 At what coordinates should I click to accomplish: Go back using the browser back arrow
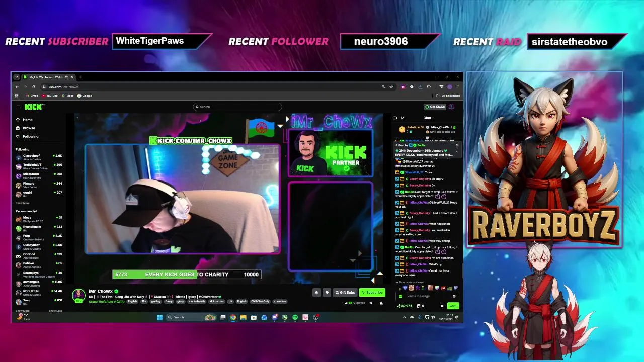pyautogui.click(x=17, y=87)
